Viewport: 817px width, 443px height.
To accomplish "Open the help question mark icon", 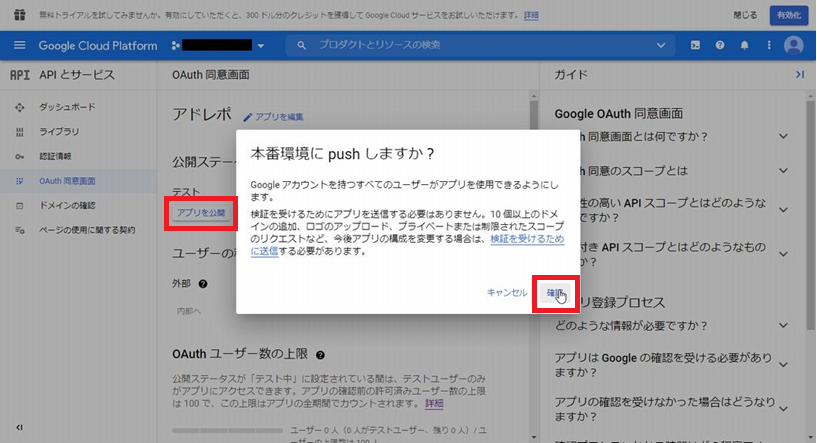I will click(x=720, y=45).
